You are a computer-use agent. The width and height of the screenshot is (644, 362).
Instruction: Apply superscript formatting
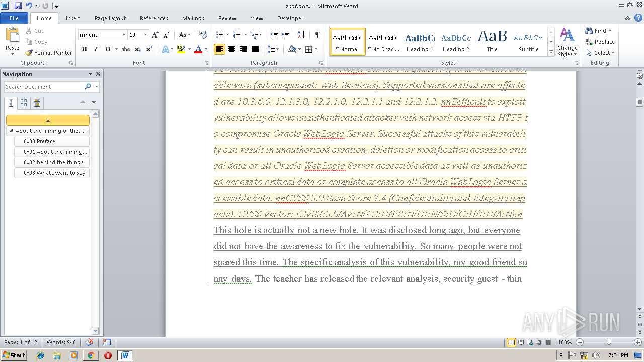(x=149, y=49)
